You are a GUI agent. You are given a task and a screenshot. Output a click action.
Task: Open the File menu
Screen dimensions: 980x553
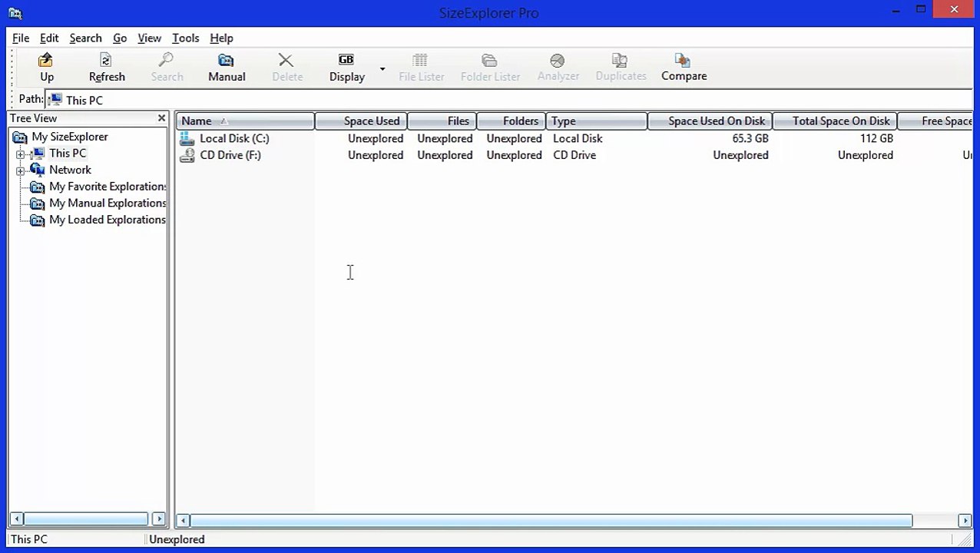pos(21,38)
